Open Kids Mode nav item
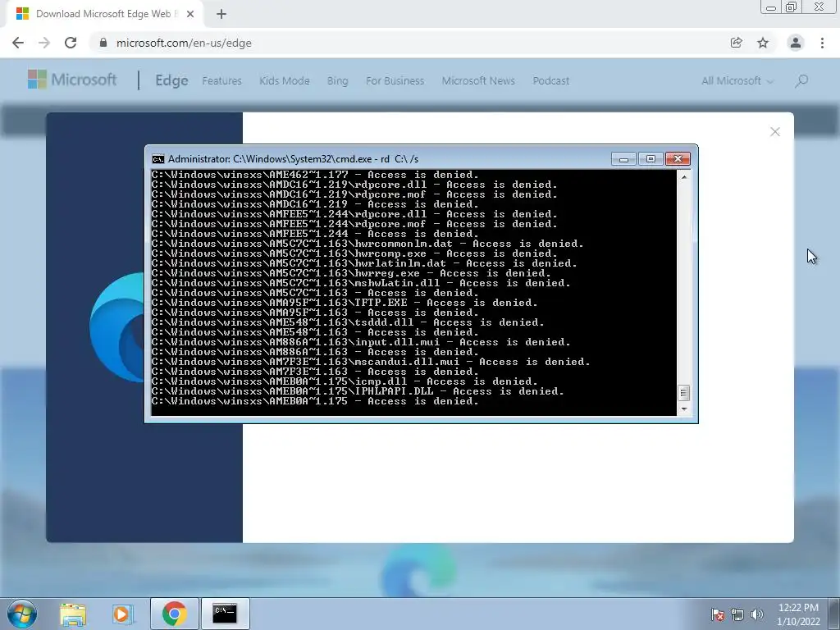This screenshot has width=840, height=630. 285,81
